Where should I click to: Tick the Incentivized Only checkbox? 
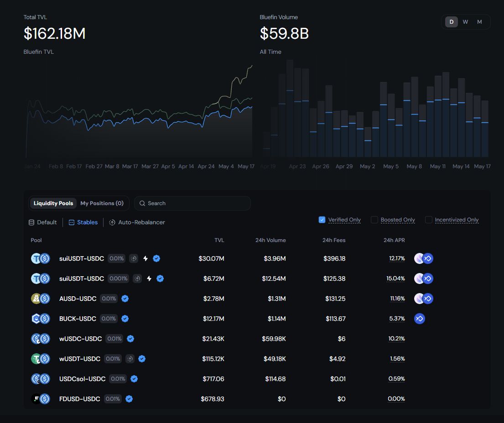tap(429, 220)
